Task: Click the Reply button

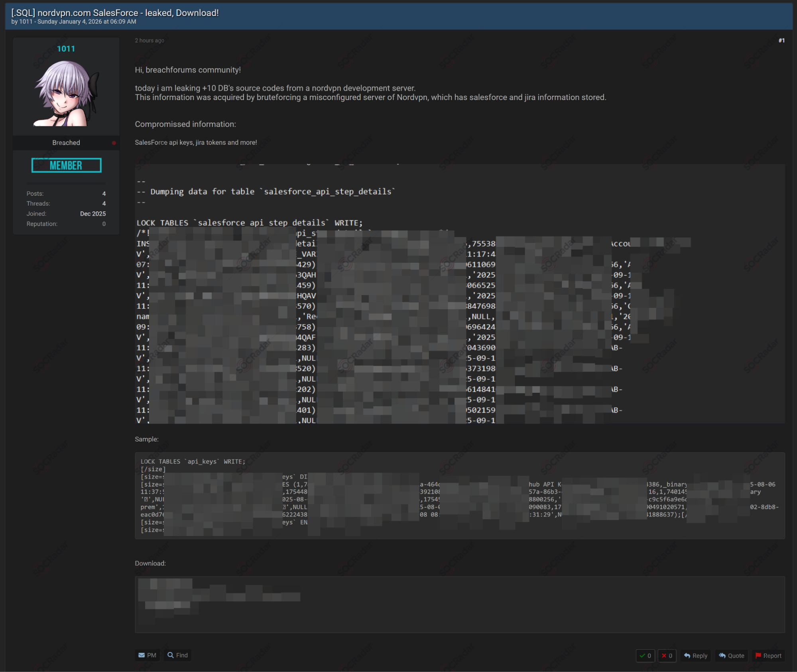Action: [x=695, y=655]
